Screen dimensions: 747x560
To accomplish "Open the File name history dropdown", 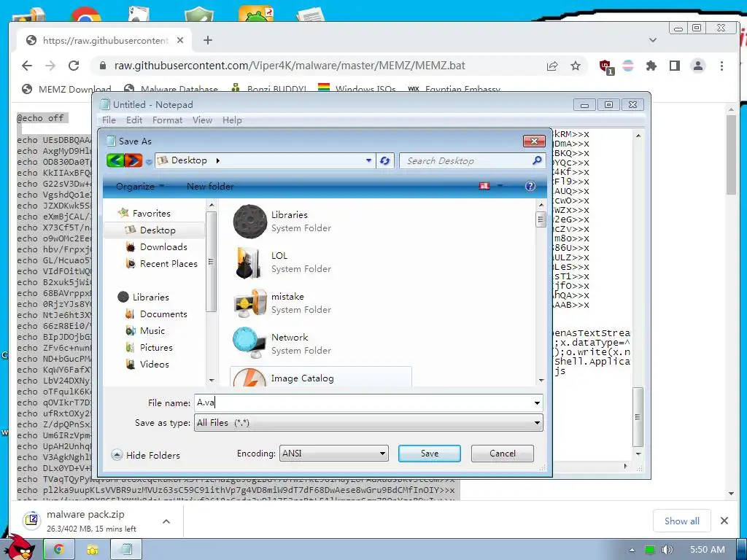I will tap(537, 402).
